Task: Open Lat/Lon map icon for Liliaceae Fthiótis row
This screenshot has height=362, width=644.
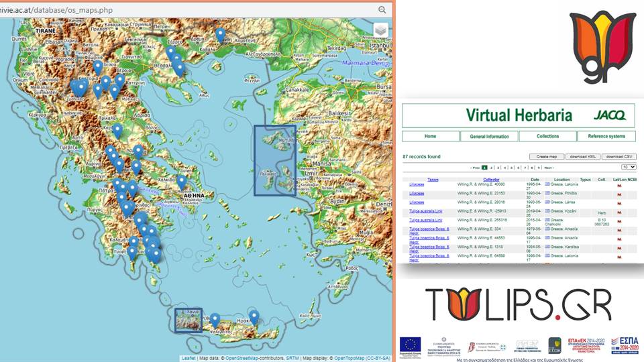Action: tap(619, 194)
